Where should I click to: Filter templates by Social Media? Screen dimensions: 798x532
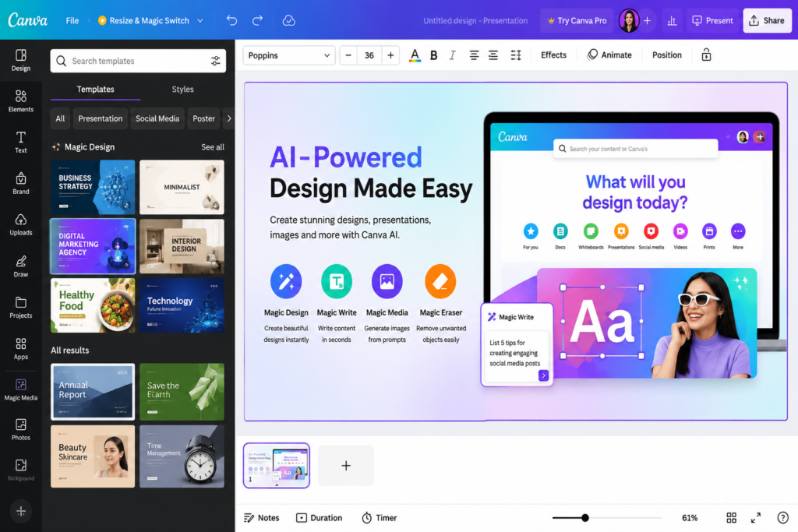click(157, 118)
